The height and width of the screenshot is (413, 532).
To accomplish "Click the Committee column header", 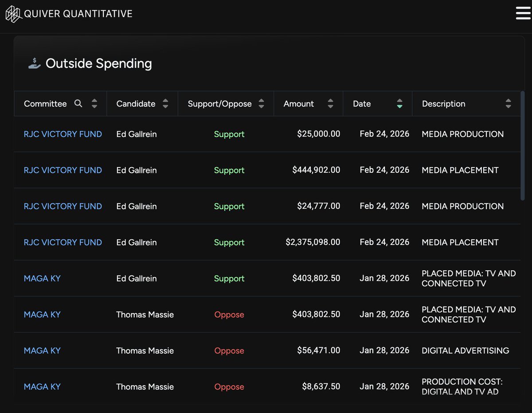I will tap(60, 104).
